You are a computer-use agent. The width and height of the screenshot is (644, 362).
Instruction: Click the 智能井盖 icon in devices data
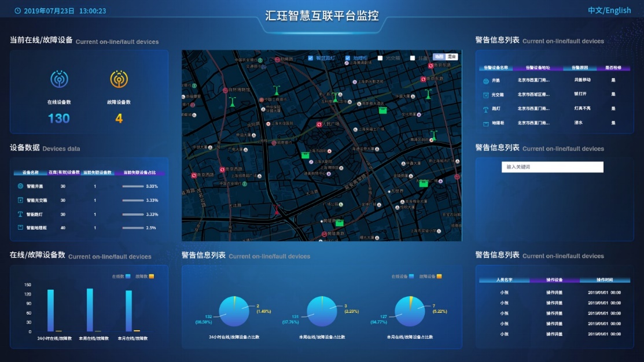[x=20, y=186]
